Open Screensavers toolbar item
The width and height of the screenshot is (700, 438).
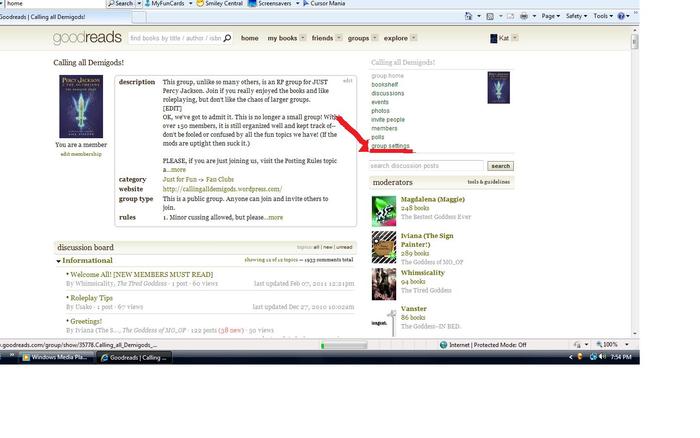point(270,4)
